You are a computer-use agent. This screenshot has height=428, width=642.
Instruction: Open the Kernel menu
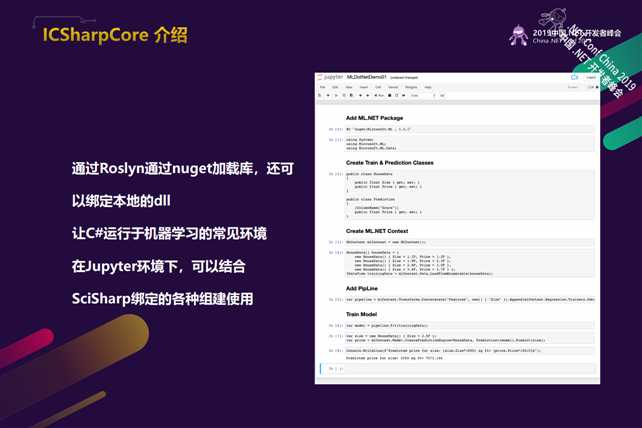coord(393,87)
